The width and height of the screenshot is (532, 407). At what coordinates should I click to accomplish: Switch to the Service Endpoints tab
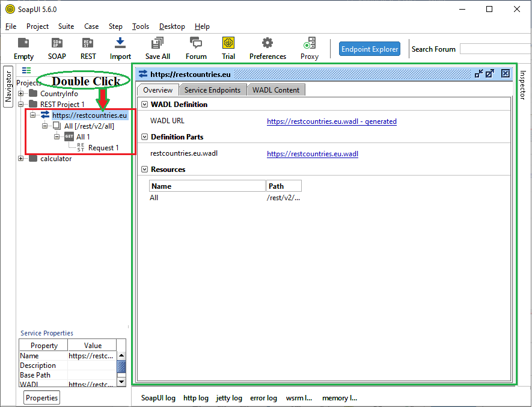click(x=212, y=90)
